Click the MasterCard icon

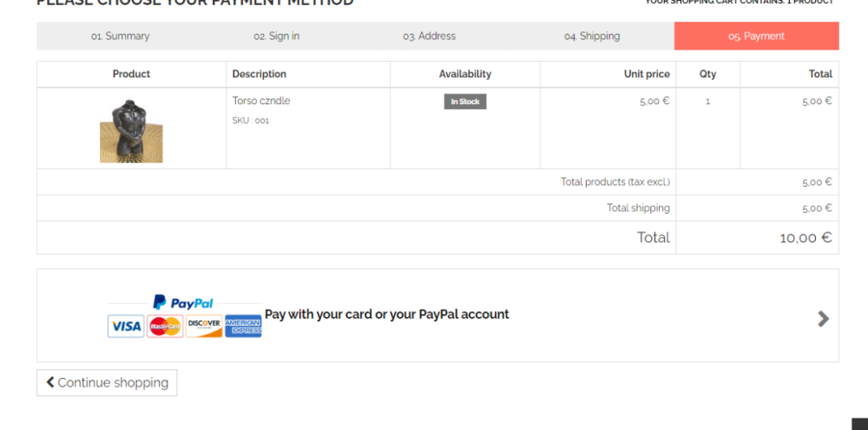(165, 327)
